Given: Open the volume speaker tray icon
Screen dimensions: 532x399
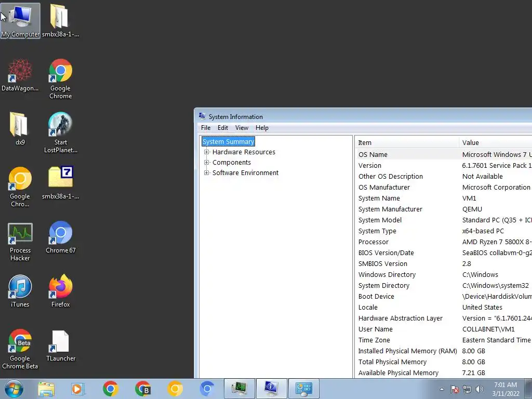Looking at the screenshot, I should pos(480,390).
